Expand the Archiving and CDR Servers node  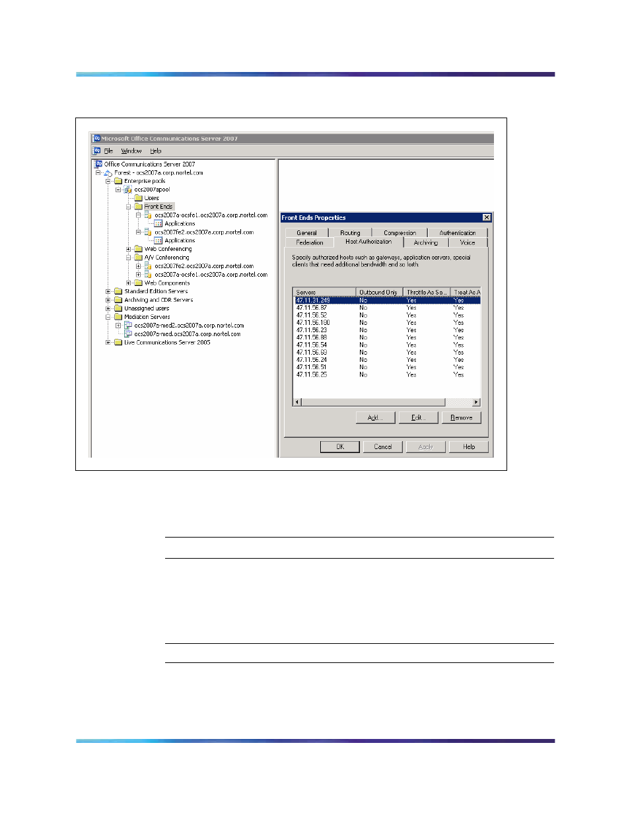click(x=108, y=300)
